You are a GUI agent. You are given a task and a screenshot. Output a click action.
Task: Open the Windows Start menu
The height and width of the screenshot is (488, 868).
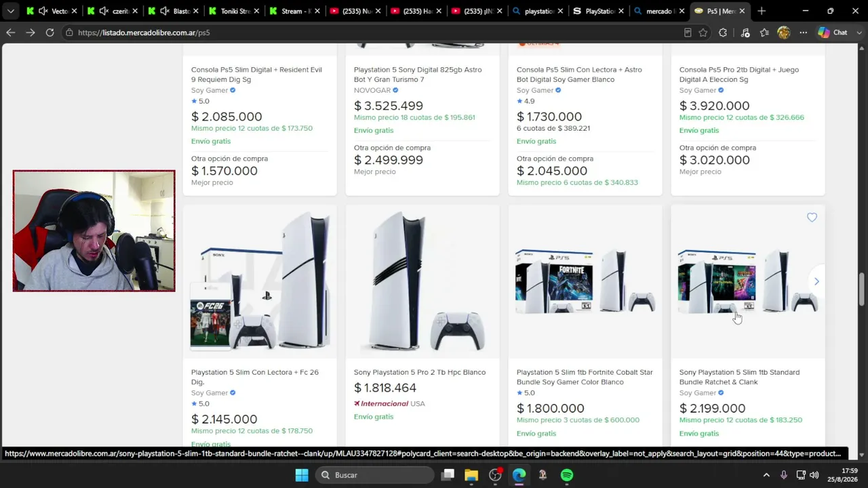click(x=302, y=475)
